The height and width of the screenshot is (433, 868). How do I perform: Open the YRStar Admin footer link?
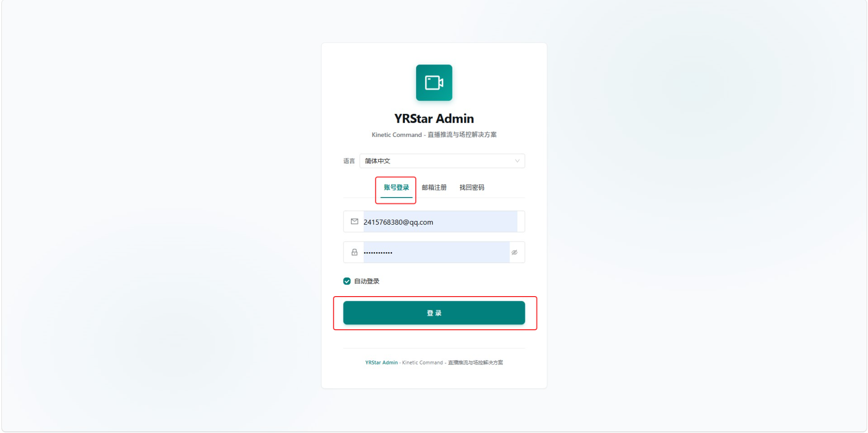pyautogui.click(x=381, y=362)
